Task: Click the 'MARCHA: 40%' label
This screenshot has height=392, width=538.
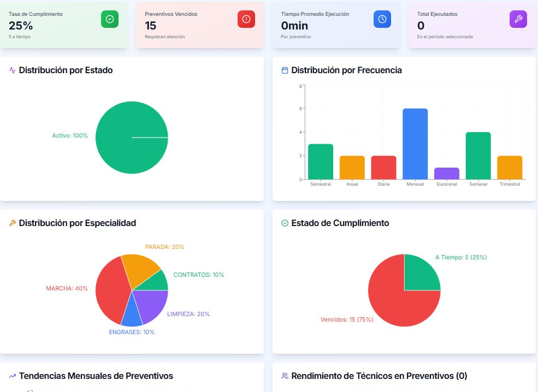Action: tap(67, 288)
